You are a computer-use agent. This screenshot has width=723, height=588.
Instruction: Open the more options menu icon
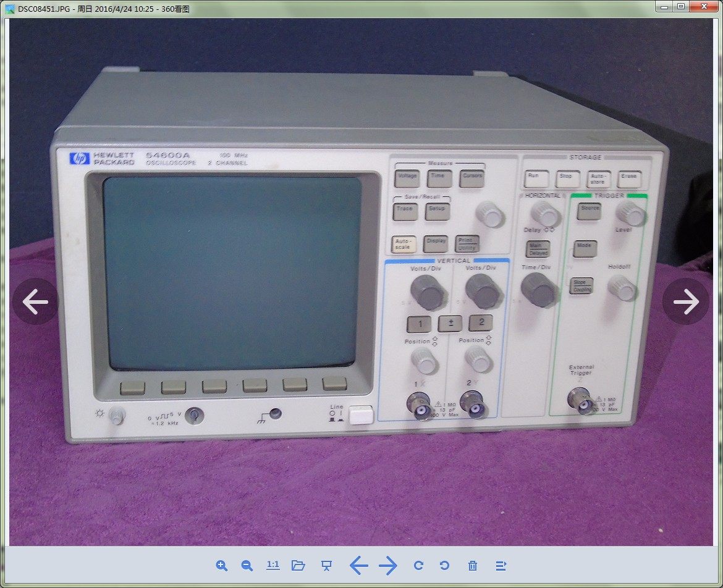[x=501, y=565]
